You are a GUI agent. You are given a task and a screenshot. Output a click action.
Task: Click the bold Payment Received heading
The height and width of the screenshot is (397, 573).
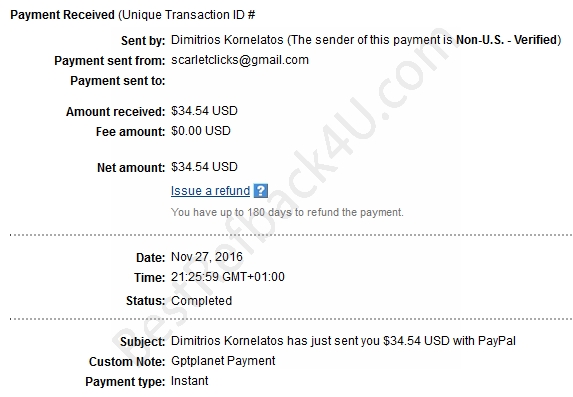(62, 15)
